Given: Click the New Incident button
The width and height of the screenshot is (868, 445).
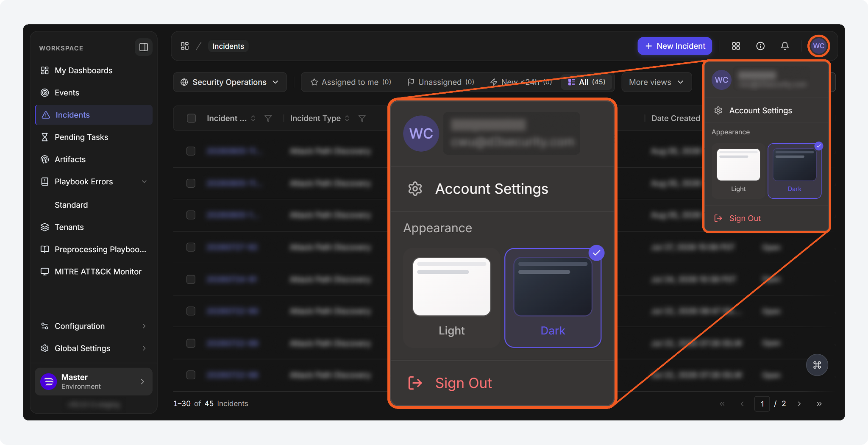Looking at the screenshot, I should [675, 46].
